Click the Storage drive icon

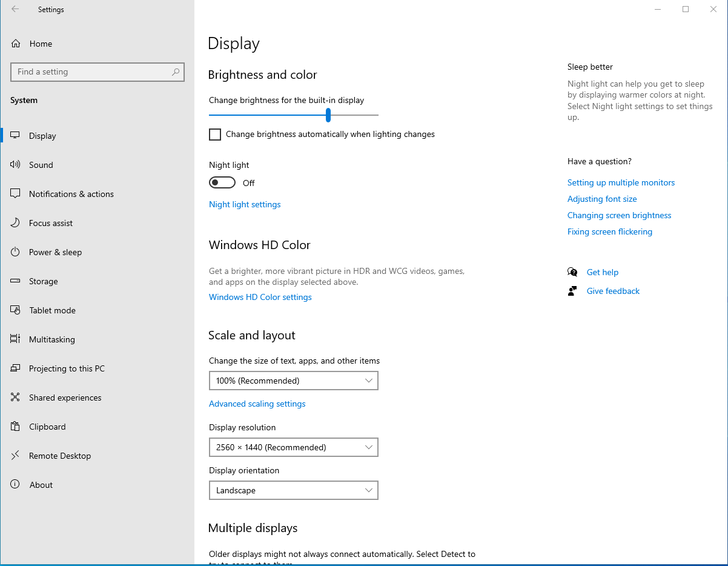[16, 281]
